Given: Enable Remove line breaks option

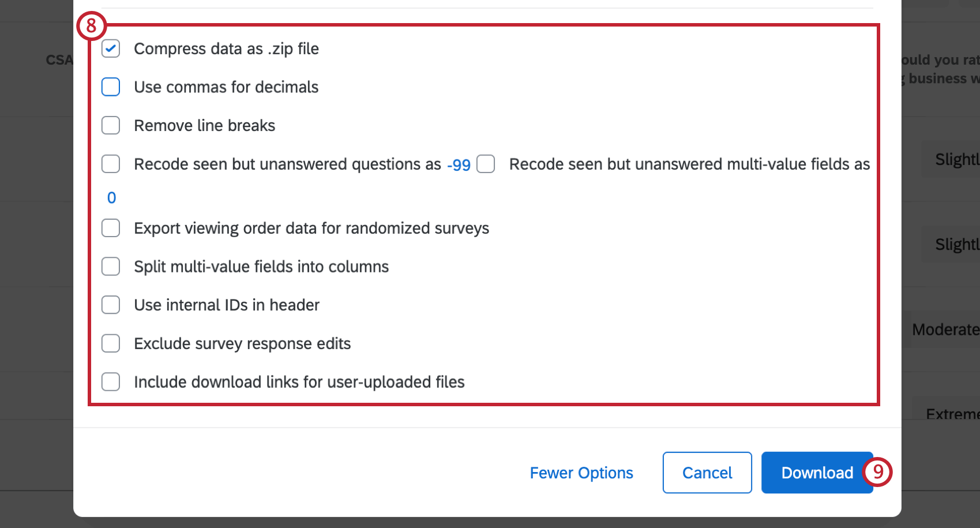Looking at the screenshot, I should 110,125.
